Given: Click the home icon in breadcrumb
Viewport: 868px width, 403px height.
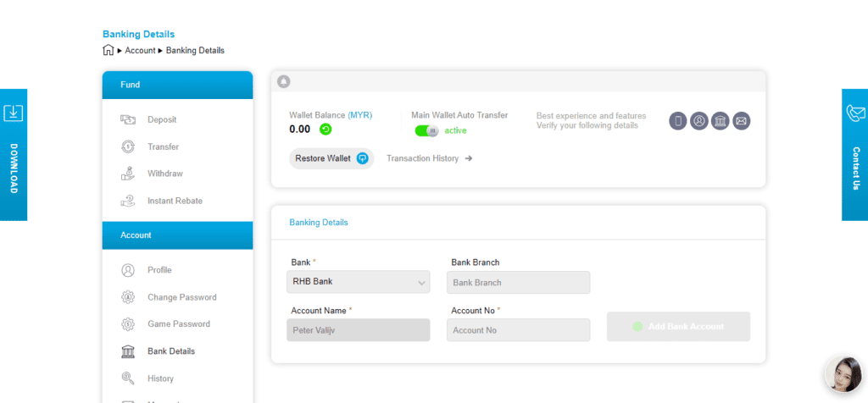Looking at the screenshot, I should tap(108, 50).
